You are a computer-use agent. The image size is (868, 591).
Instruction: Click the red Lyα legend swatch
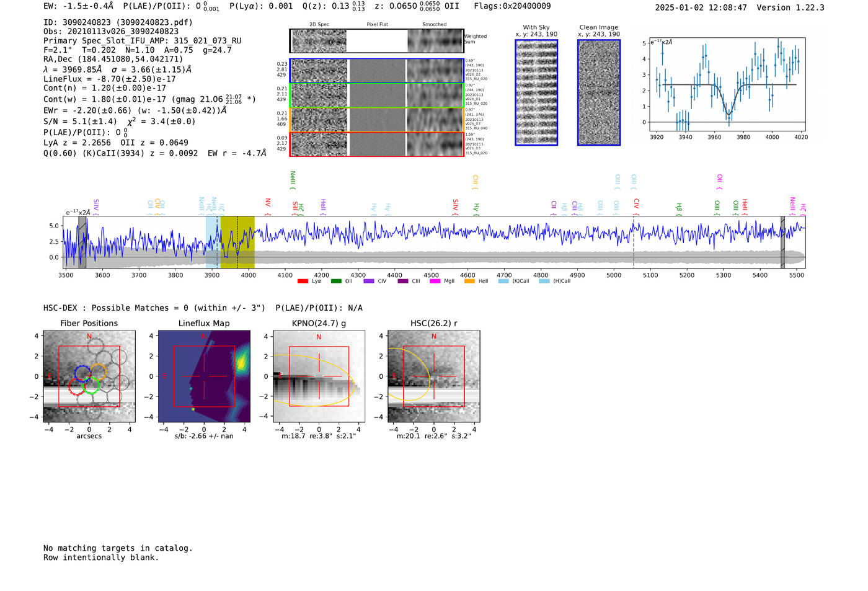click(x=303, y=281)
